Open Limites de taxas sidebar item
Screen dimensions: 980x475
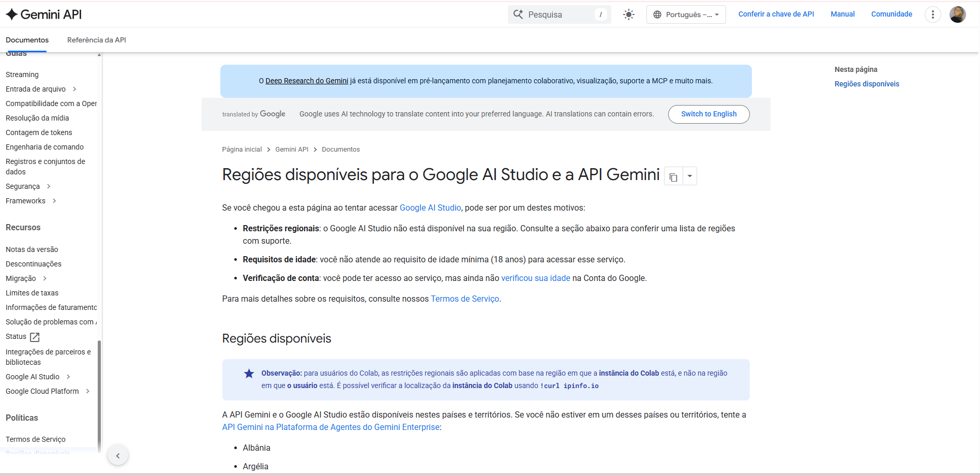click(32, 293)
